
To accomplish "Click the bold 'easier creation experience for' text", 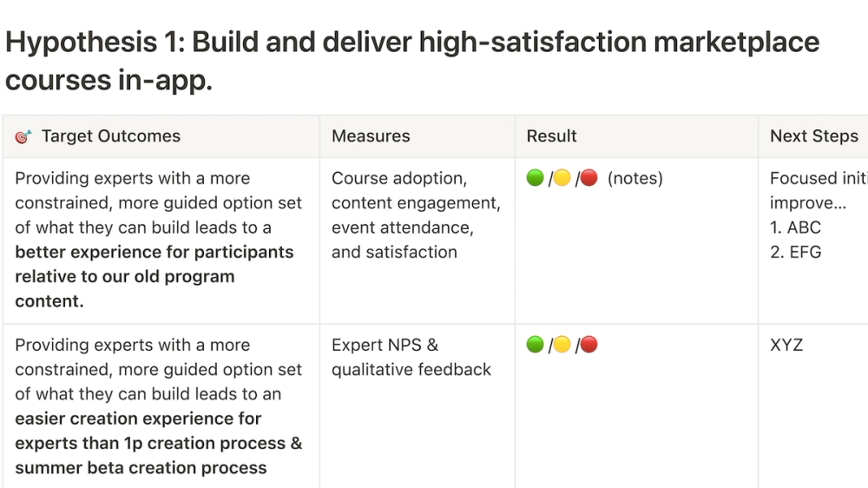I will click(138, 419).
